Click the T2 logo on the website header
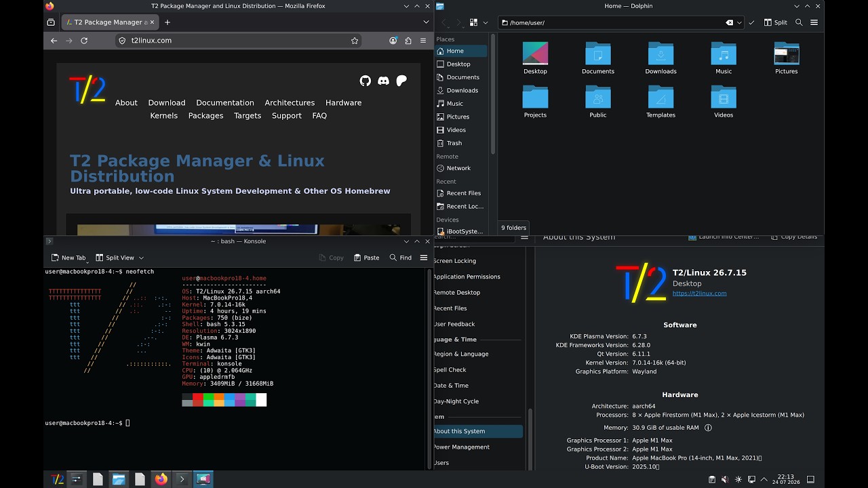Screen dimensions: 868x488 (87, 89)
